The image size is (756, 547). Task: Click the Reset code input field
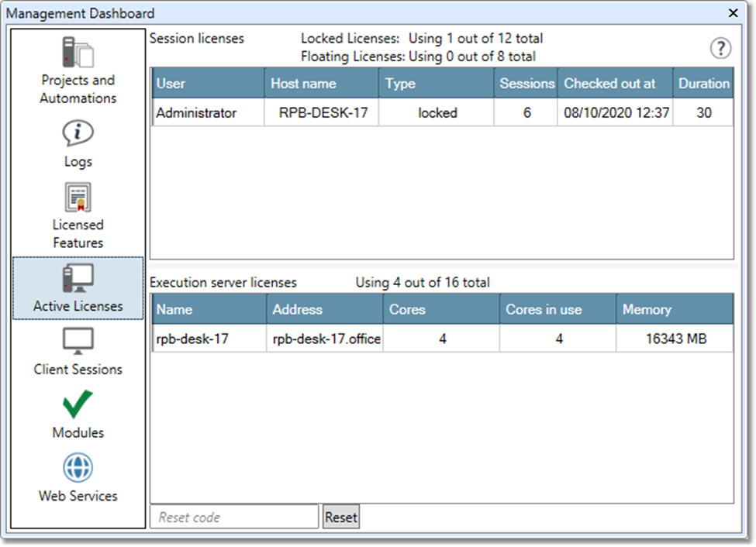233,517
